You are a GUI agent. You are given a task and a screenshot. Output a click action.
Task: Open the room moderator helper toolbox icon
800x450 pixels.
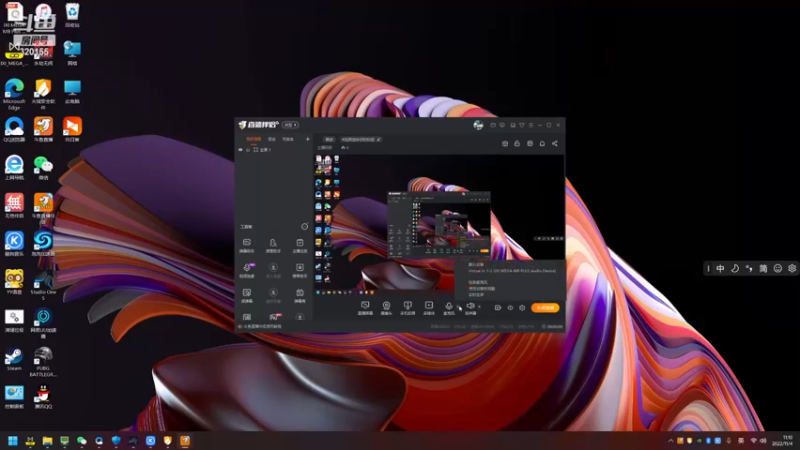tap(273, 245)
